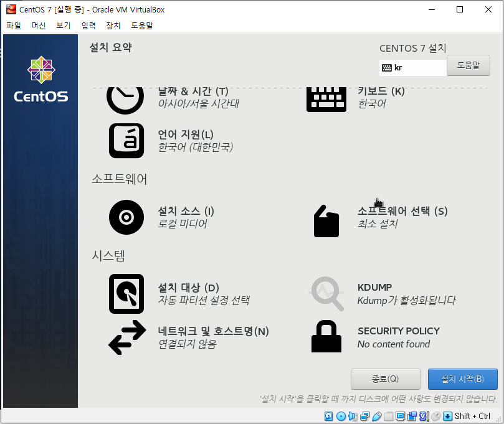This screenshot has height=424, width=504.
Task: Click the mouse integration status icon
Action: (436, 417)
